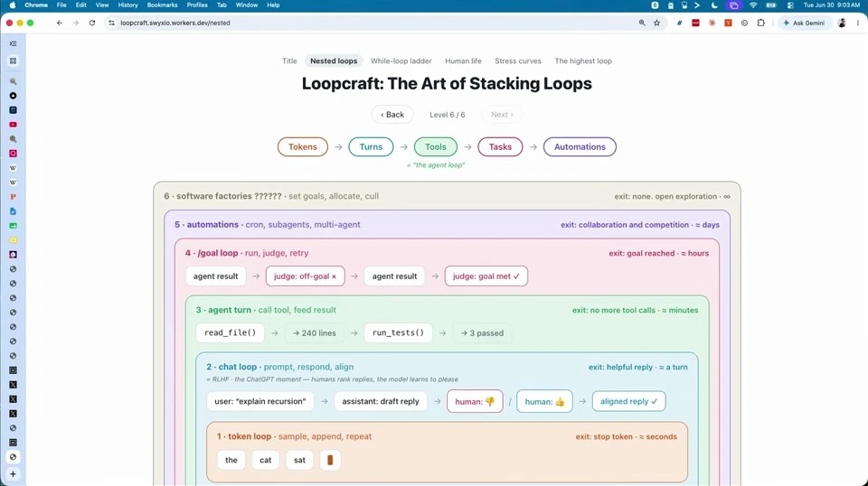Screen dimensions: 868x486
Task: Select the Automations pill
Action: point(580,147)
